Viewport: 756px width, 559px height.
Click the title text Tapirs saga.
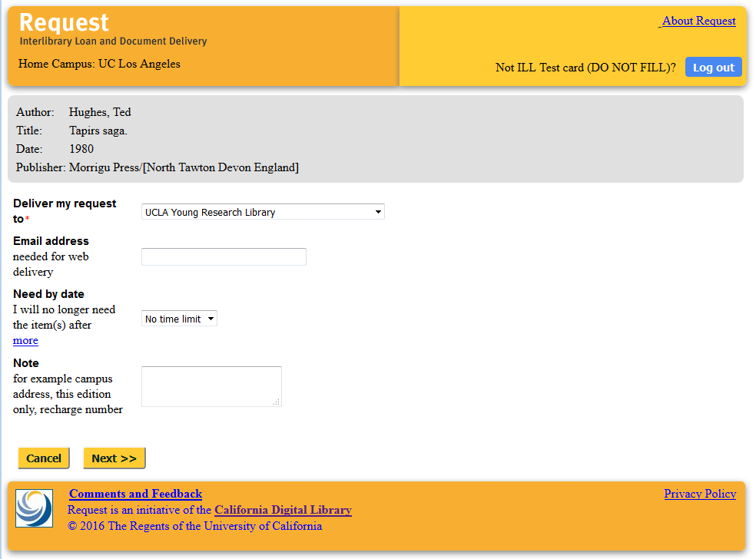(98, 131)
